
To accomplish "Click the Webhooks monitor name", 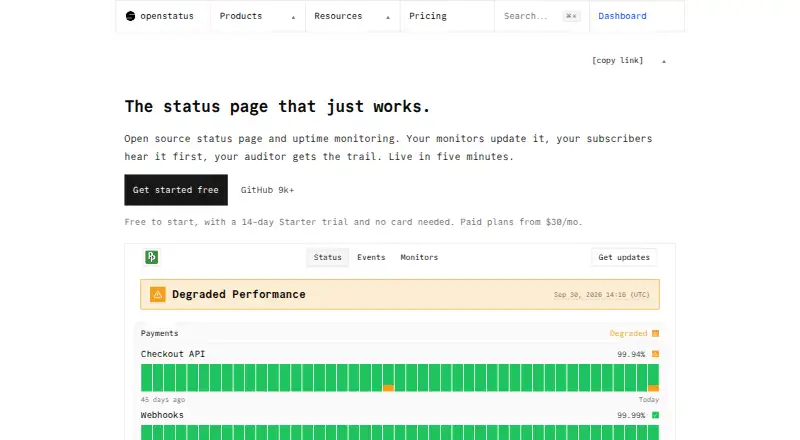I will pos(162,415).
